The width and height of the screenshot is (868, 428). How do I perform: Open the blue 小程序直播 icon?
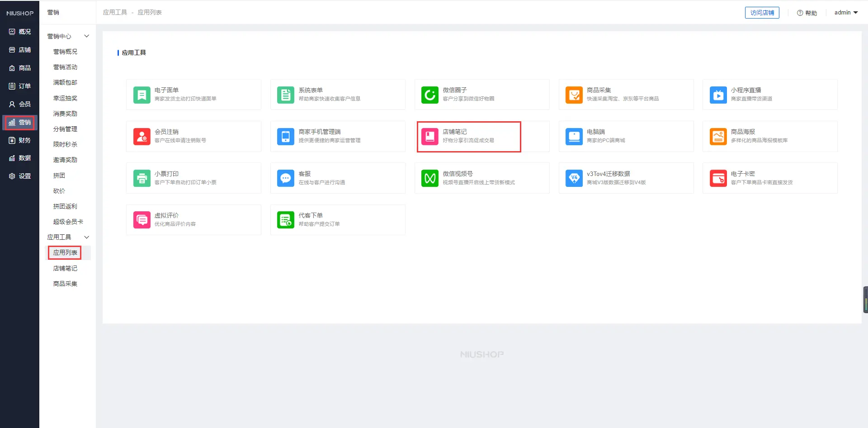(x=718, y=95)
